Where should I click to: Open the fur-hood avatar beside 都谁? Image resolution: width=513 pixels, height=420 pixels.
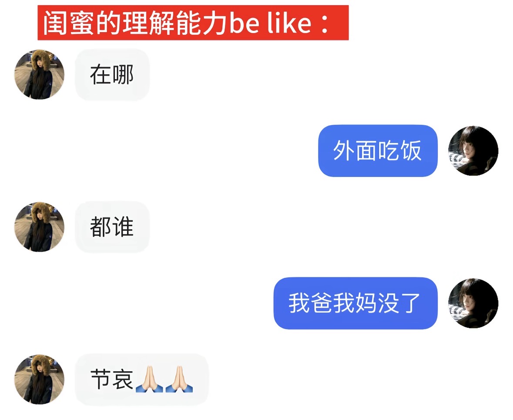coord(39,227)
